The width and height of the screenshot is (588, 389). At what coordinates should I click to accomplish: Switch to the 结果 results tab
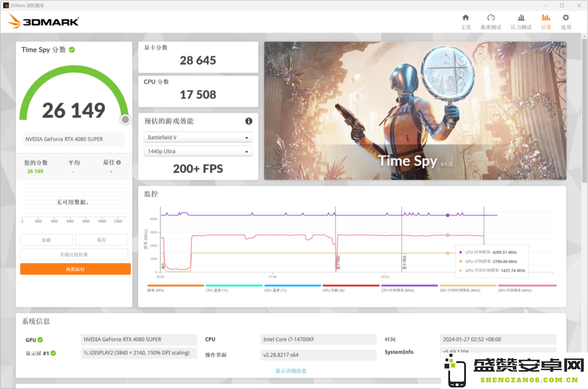(546, 22)
